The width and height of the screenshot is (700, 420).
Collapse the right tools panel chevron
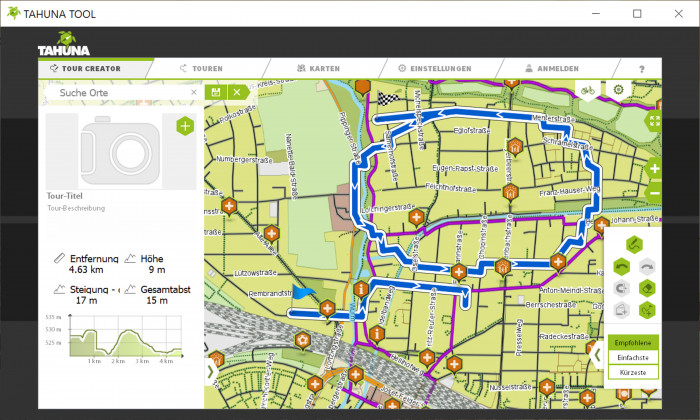click(597, 354)
